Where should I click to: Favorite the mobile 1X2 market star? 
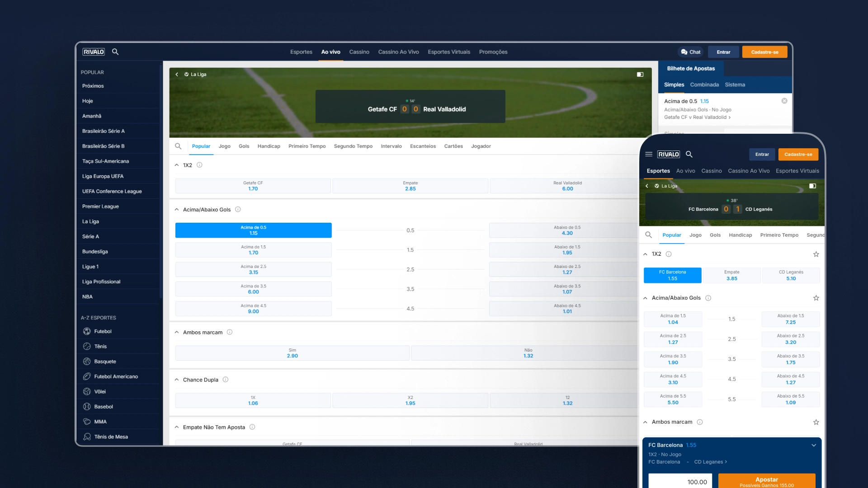[816, 254]
